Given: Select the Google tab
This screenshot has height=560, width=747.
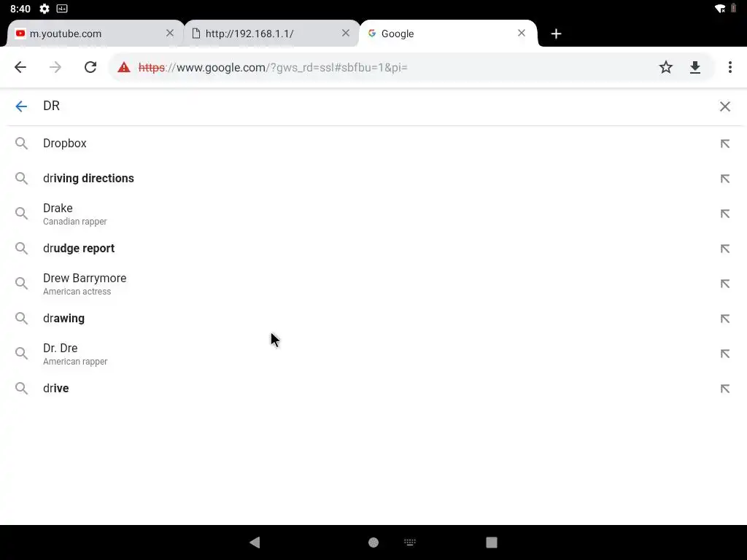Looking at the screenshot, I should coord(448,34).
